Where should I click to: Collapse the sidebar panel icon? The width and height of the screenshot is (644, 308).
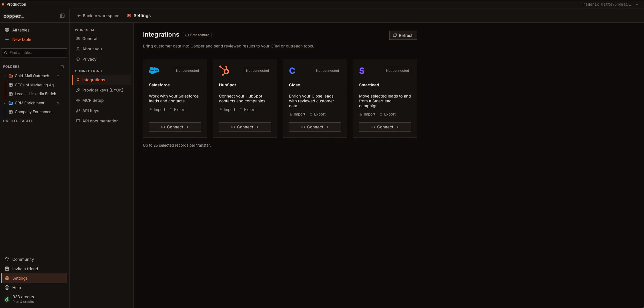pos(62,16)
